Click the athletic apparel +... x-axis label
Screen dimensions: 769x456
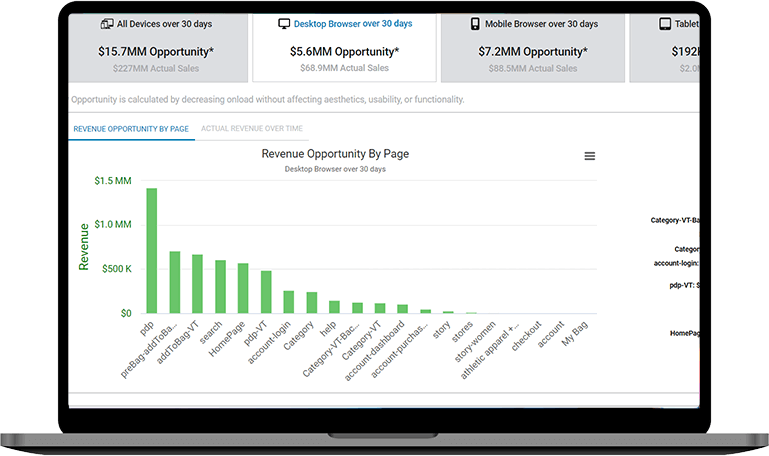click(489, 351)
